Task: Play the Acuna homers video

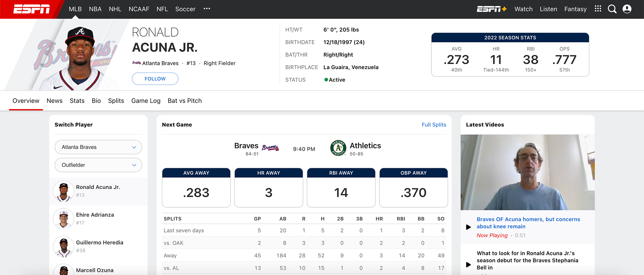Action: click(x=468, y=227)
